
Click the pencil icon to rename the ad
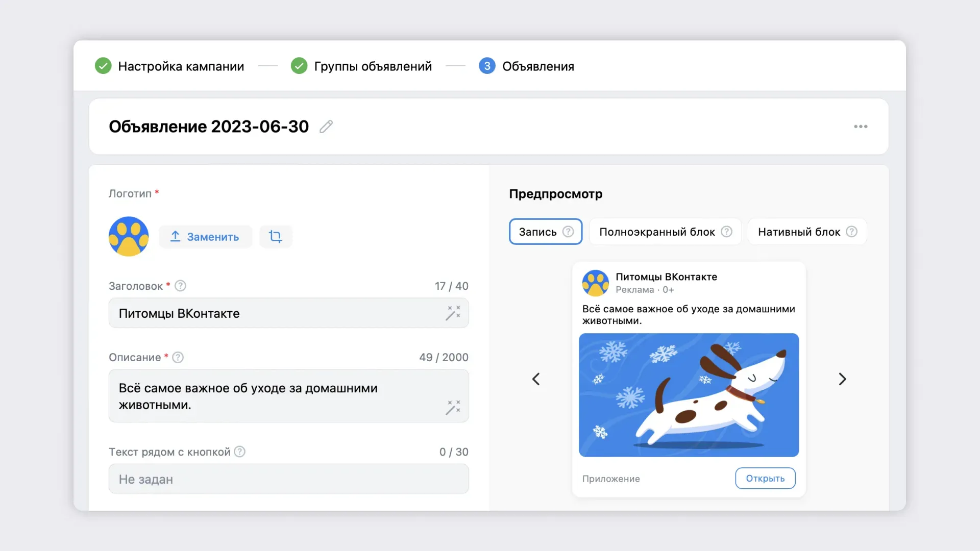click(326, 127)
